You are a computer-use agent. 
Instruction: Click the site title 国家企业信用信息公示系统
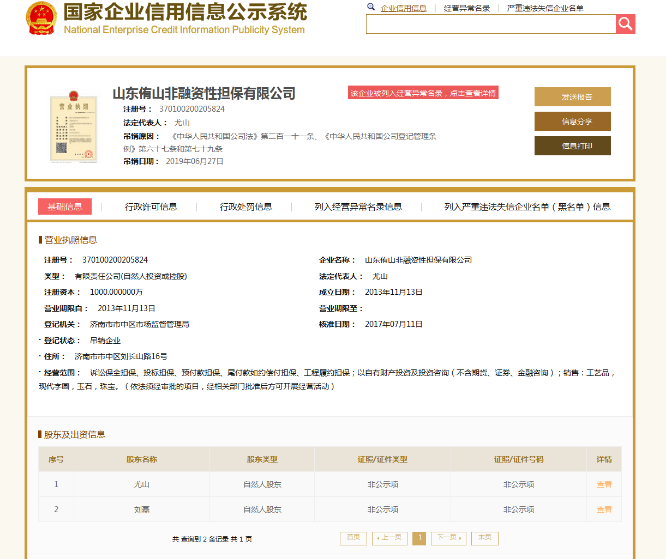pos(185,11)
